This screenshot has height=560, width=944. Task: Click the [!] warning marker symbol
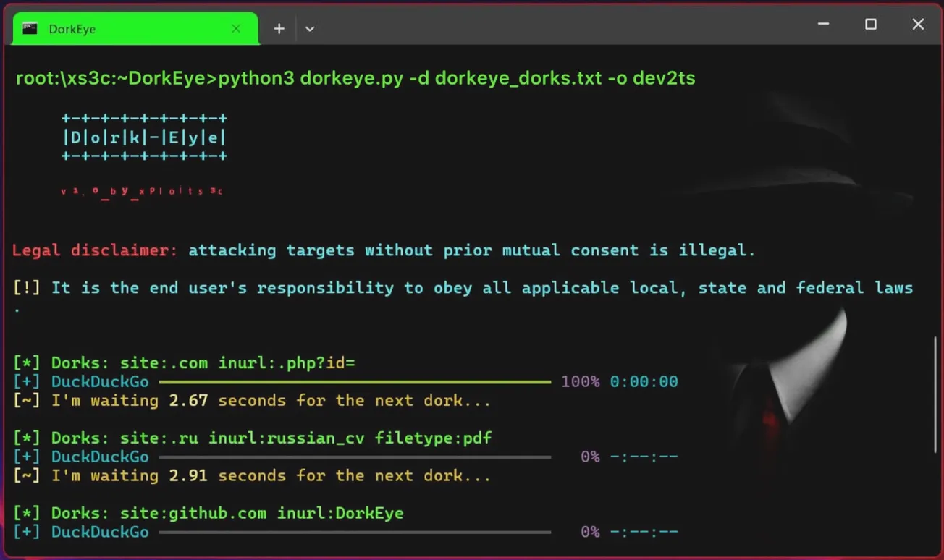pyautogui.click(x=26, y=287)
